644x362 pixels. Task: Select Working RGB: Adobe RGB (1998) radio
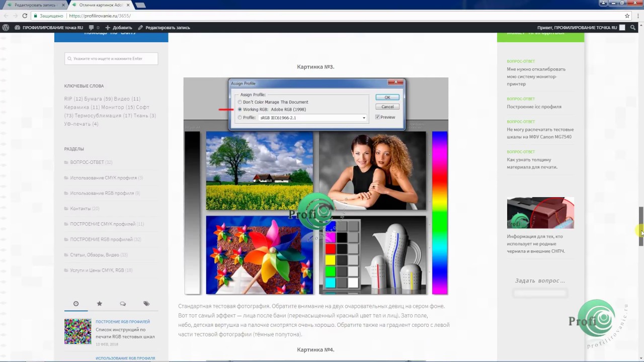pos(240,109)
